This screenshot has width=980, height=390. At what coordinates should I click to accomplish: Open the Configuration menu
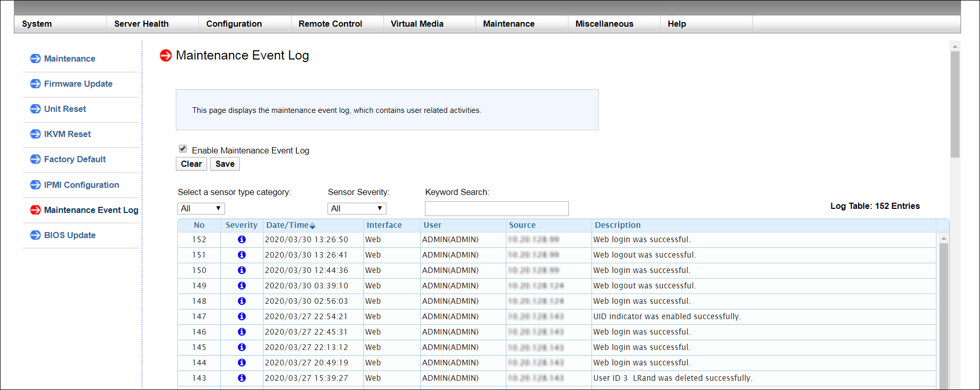(x=234, y=24)
